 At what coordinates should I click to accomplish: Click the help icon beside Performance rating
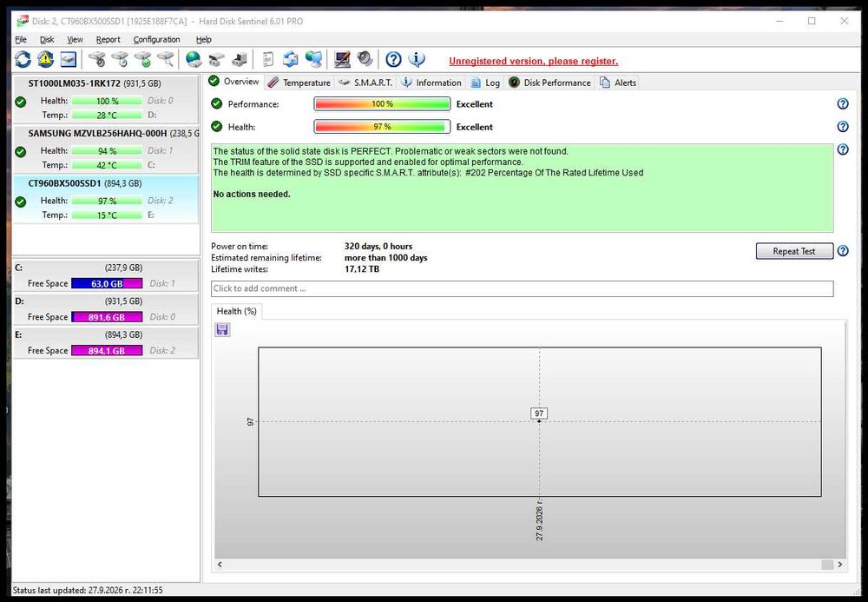click(x=843, y=103)
